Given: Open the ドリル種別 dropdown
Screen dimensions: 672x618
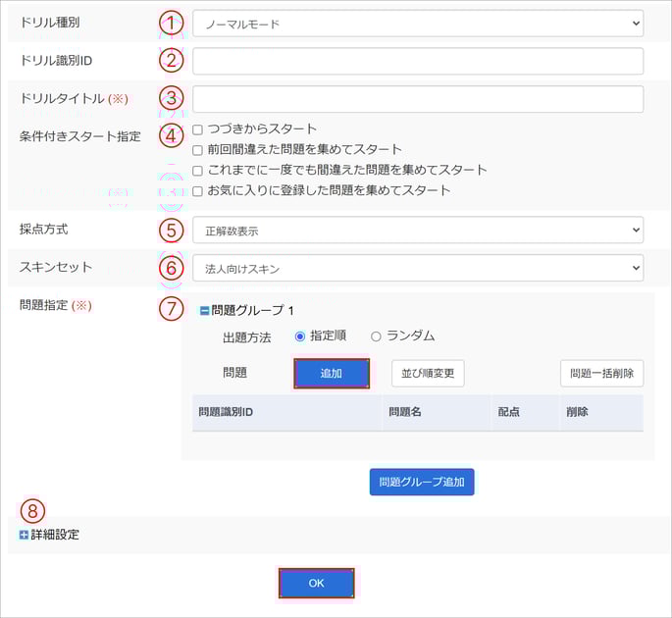Looking at the screenshot, I should point(418,24).
